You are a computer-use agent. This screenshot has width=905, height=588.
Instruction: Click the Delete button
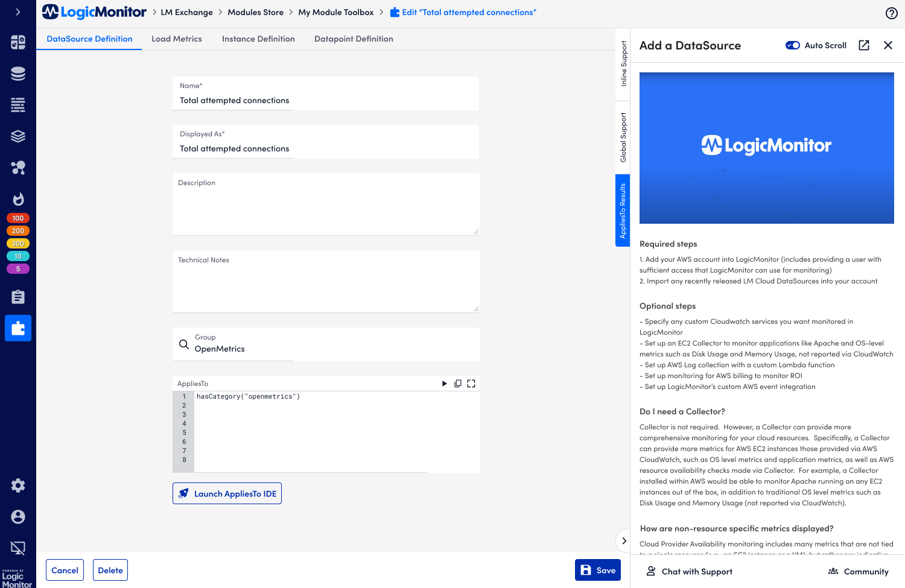point(110,571)
